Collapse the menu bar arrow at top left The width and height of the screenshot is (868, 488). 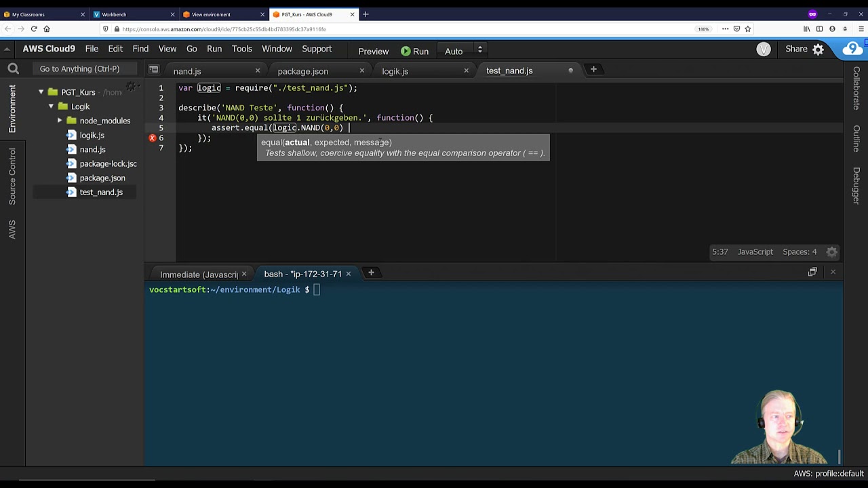(x=7, y=48)
